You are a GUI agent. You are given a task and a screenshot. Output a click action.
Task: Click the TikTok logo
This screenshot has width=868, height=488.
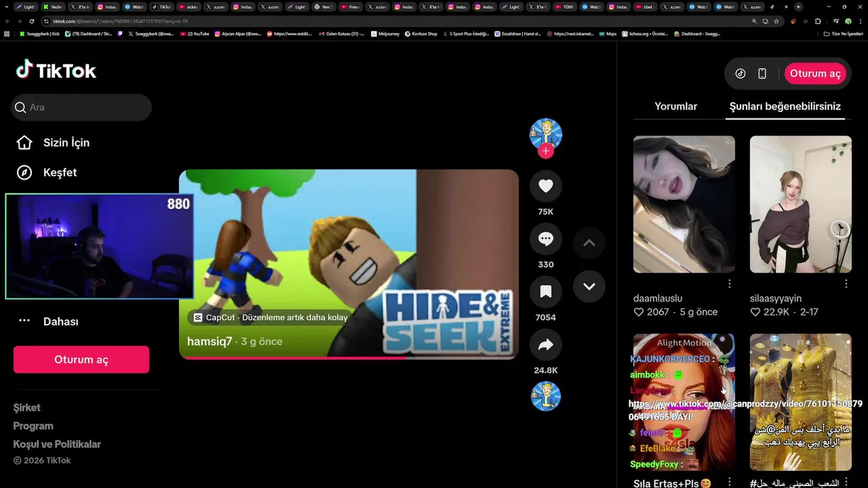(56, 70)
